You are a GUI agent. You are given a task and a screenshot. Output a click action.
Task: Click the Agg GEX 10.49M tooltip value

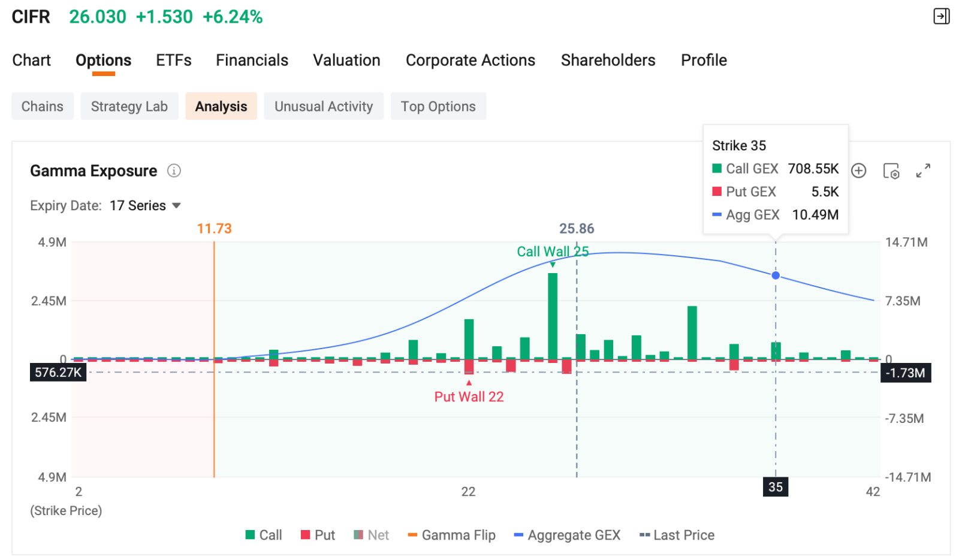point(815,214)
